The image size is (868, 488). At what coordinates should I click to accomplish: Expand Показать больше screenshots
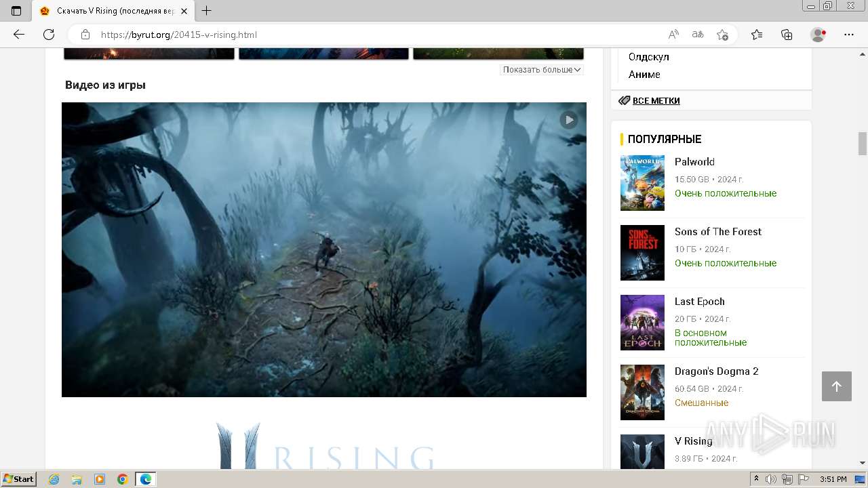[542, 69]
